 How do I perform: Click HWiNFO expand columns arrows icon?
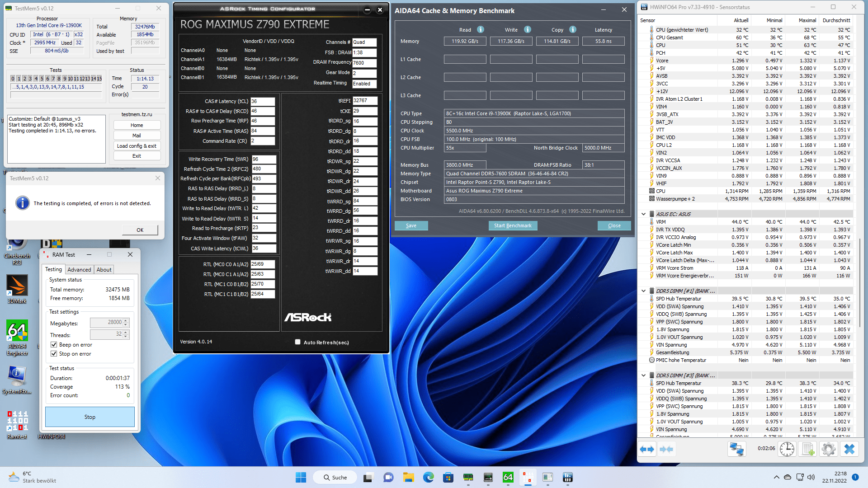pyautogui.click(x=647, y=449)
